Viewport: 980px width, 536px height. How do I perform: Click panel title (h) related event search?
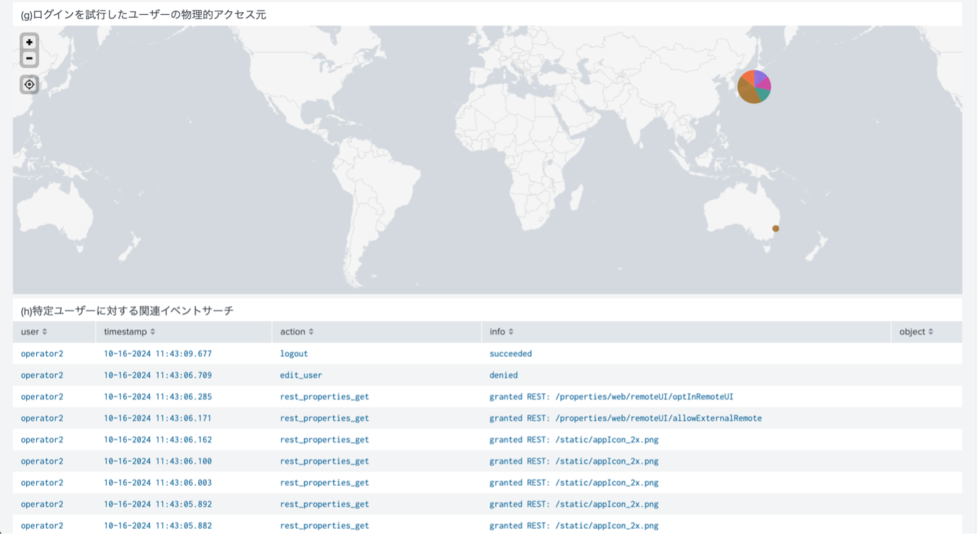127,310
